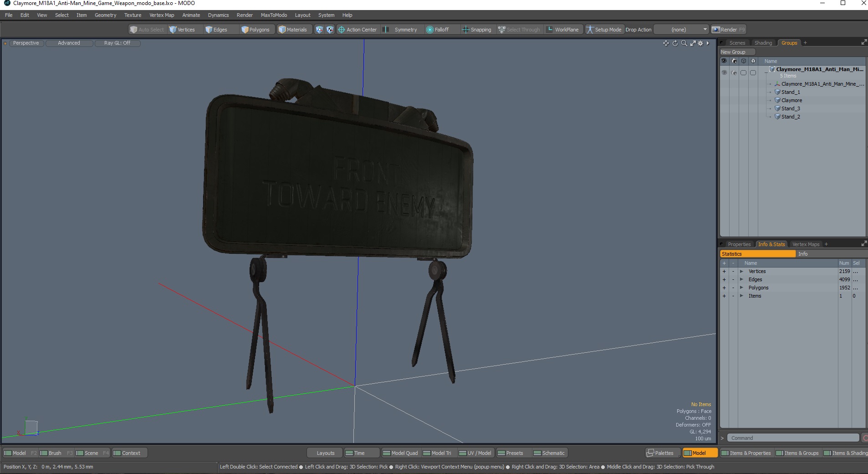Click the New Group button
The width and height of the screenshot is (868, 474).
point(737,52)
